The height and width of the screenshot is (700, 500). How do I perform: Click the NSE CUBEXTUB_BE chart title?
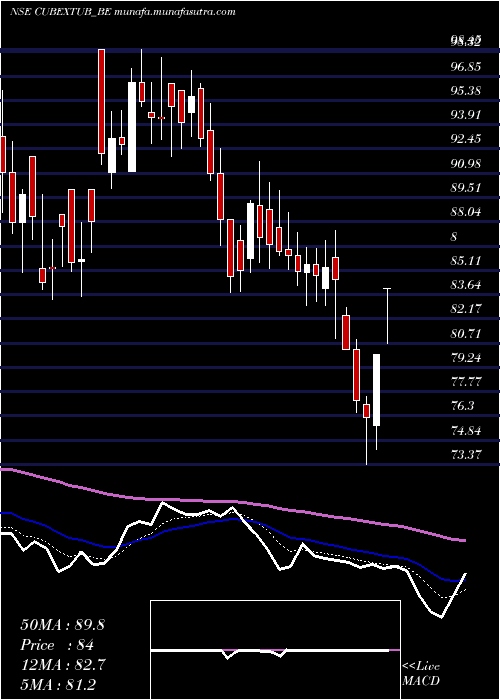pyautogui.click(x=122, y=12)
